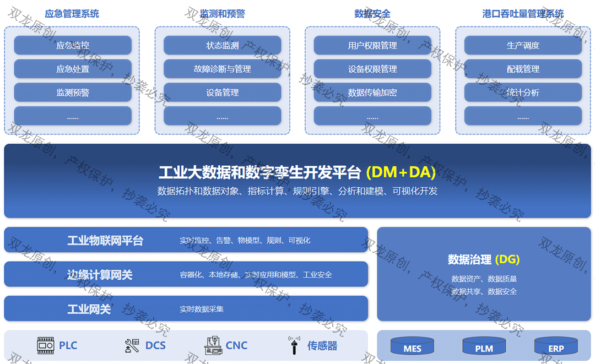This screenshot has height=364, width=595.
Task: Open the 数据传输加密 module
Action: (x=372, y=93)
